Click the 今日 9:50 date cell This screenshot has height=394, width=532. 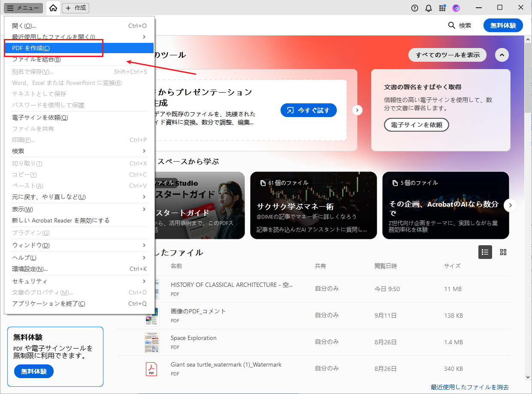387,289
